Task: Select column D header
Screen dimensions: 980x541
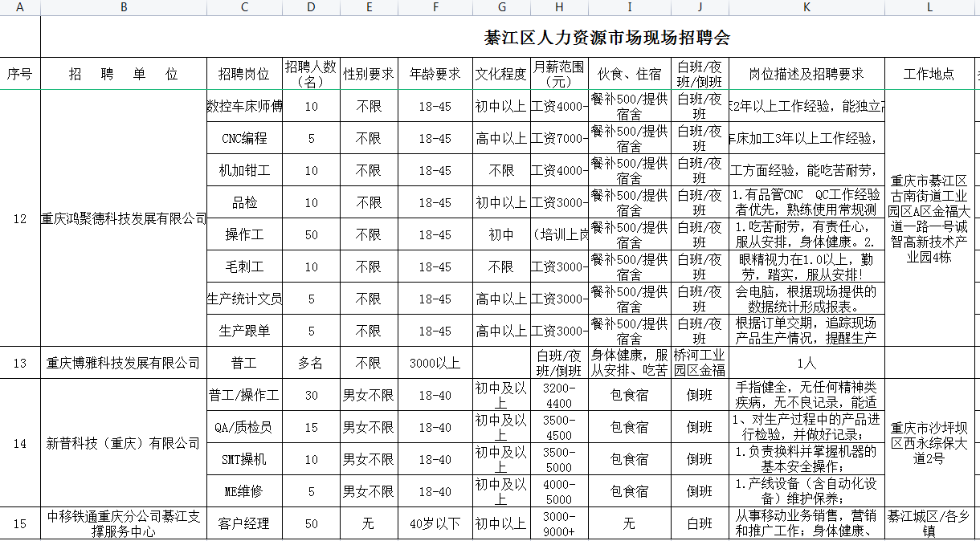Action: tap(311, 7)
